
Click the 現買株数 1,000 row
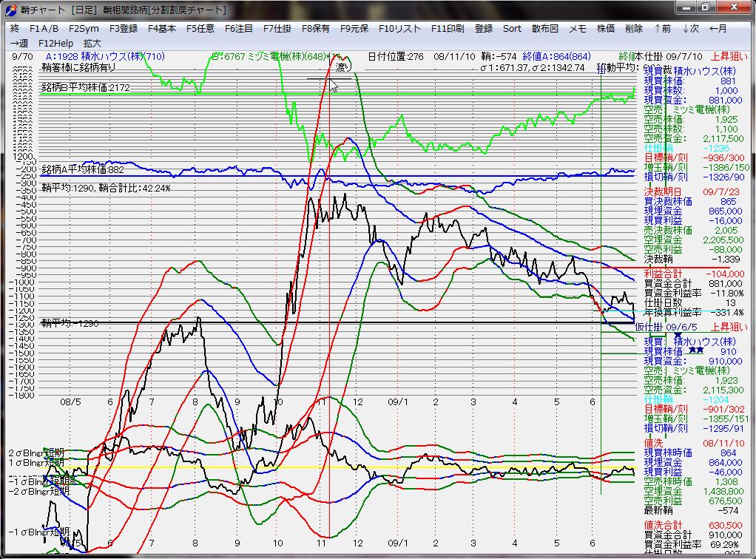692,90
